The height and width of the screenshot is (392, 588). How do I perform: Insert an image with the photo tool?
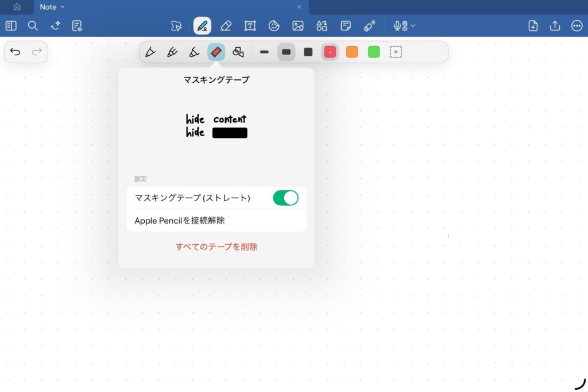pyautogui.click(x=297, y=26)
